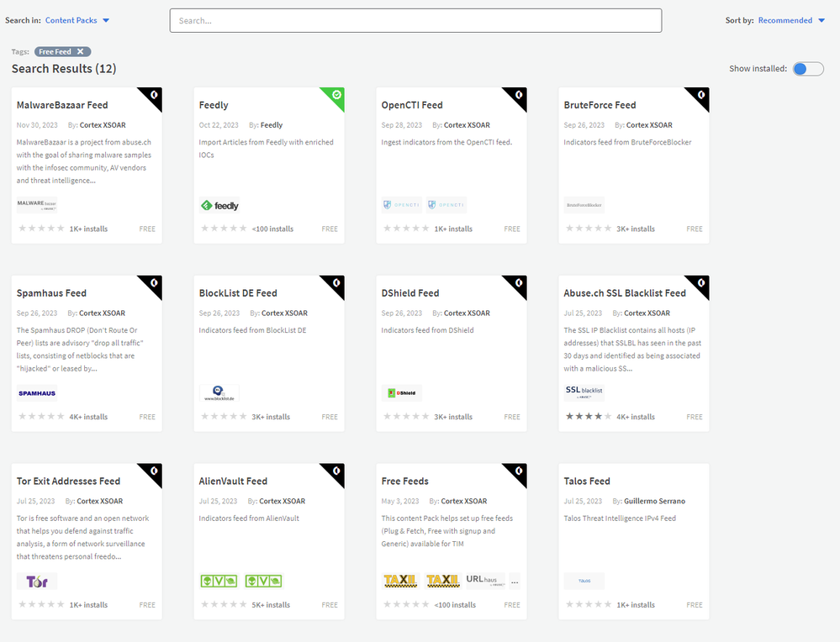The height and width of the screenshot is (642, 840).
Task: Open the OpenCTI Feed pack title
Action: coord(412,105)
